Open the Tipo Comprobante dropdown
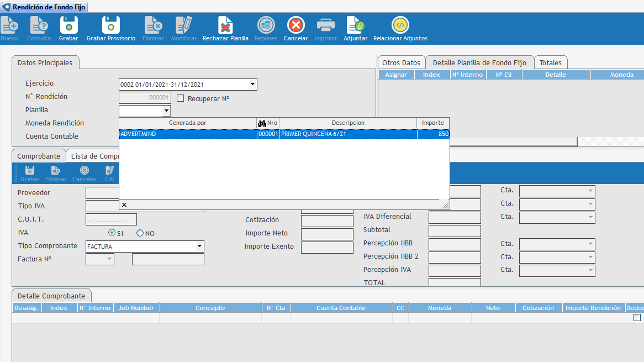Image resolution: width=644 pixels, height=362 pixels. coord(199,246)
